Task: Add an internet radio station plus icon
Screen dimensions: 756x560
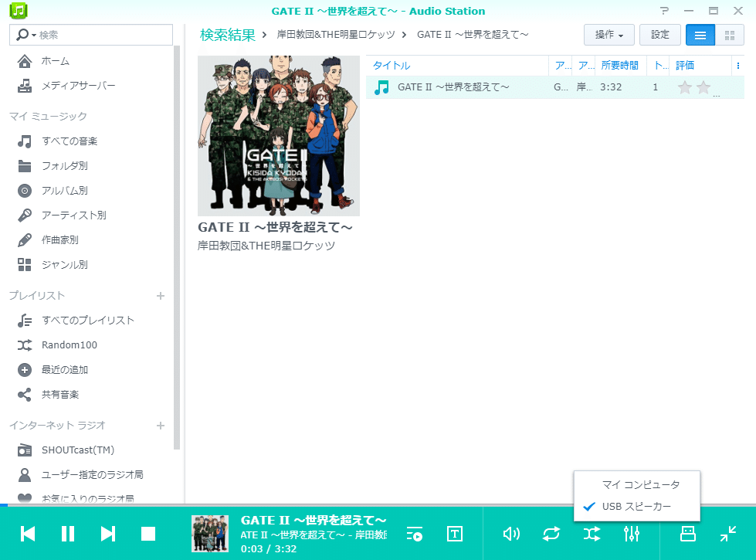Action: [161, 426]
